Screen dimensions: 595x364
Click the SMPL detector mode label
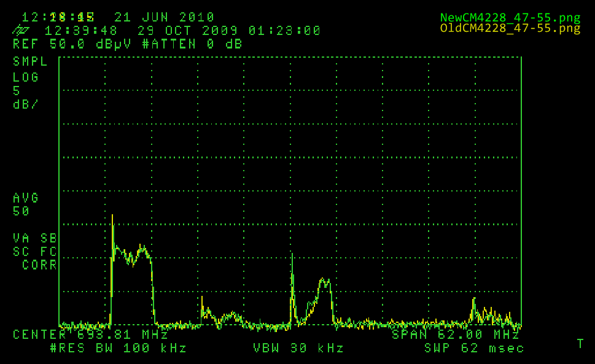tap(30, 61)
